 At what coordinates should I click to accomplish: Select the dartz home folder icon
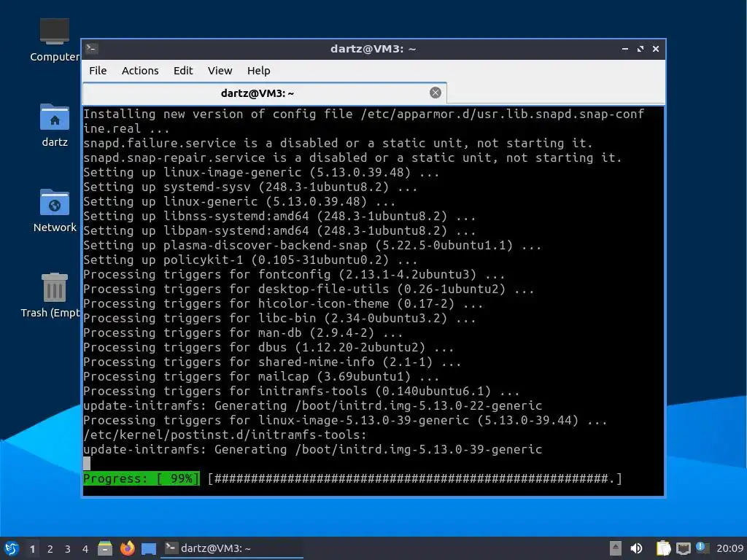tap(54, 125)
